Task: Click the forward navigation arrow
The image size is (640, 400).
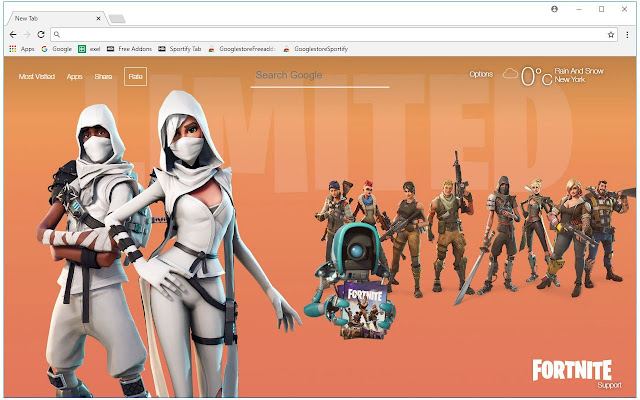Action: 27,35
